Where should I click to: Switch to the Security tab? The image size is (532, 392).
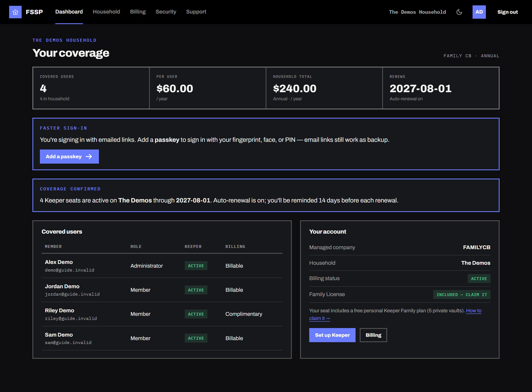click(166, 12)
